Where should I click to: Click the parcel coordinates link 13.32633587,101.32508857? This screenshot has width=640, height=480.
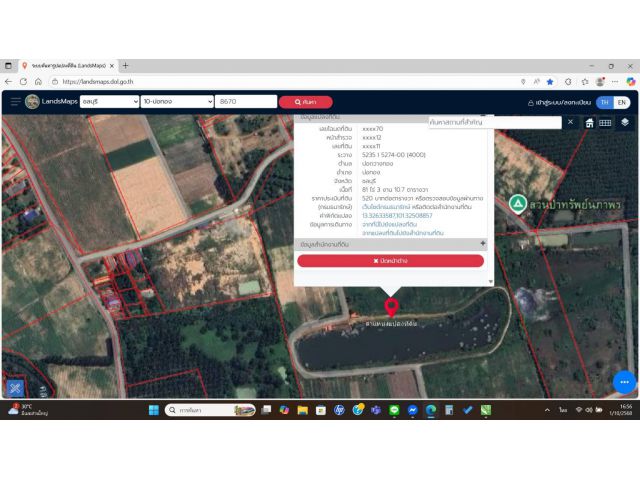click(x=397, y=216)
